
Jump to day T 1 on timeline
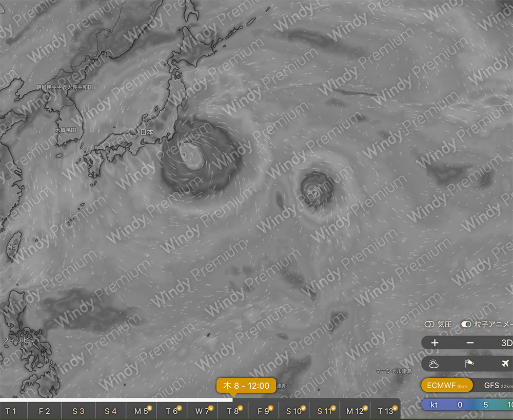[x=10, y=411]
